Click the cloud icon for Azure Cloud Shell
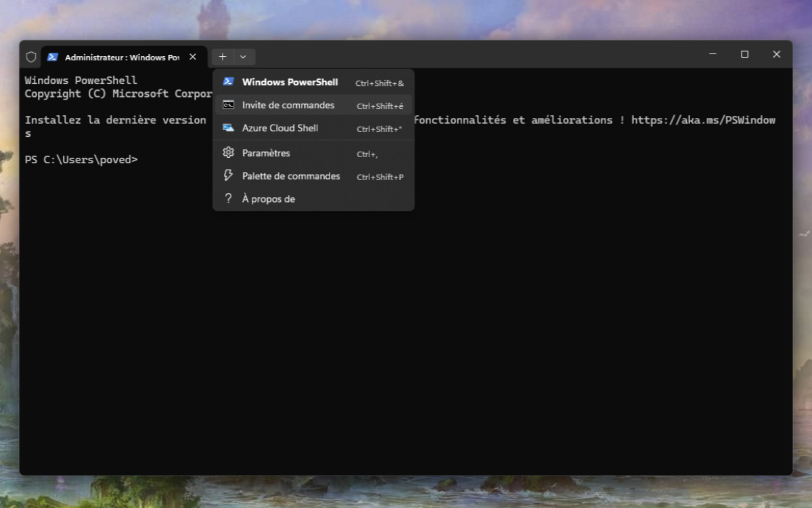This screenshot has width=812, height=508. pyautogui.click(x=229, y=127)
